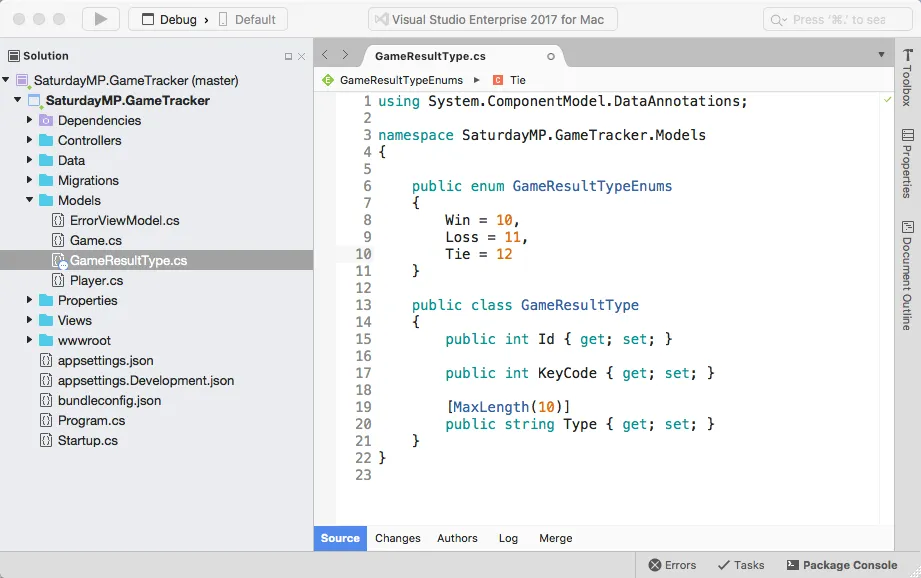Image resolution: width=921 pixels, height=578 pixels.
Task: Expand the Controllers folder
Action: [29, 140]
